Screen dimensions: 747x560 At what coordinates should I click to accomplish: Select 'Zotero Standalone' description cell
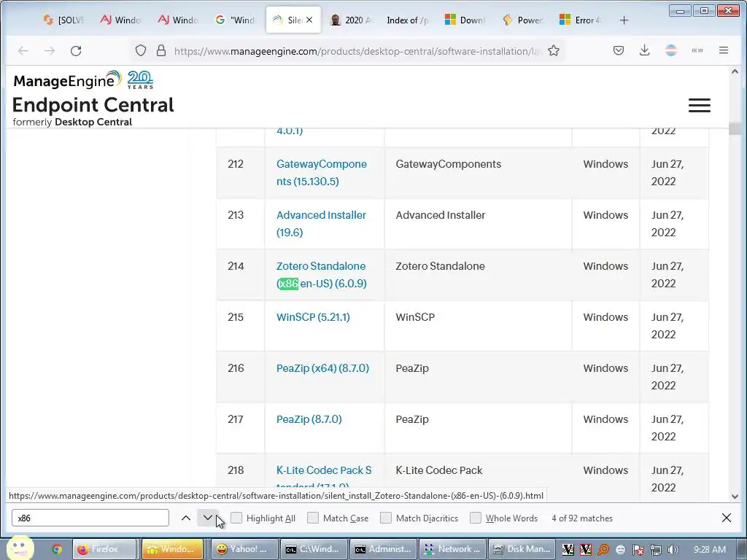[478, 275]
